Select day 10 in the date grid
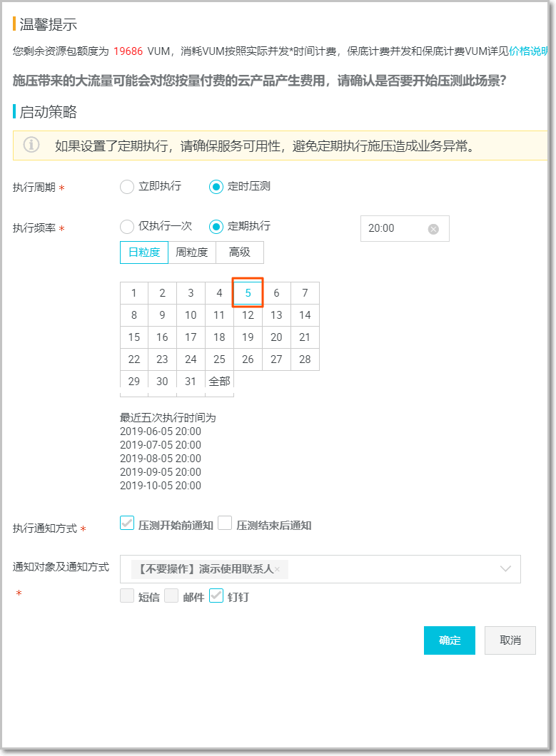The image size is (556, 756). [191, 315]
